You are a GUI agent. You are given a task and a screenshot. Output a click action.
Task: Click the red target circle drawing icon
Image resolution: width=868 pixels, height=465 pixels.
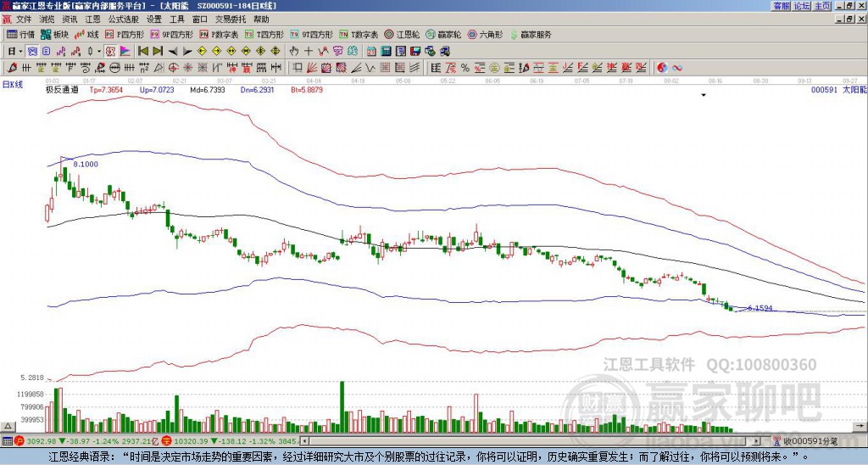click(173, 68)
